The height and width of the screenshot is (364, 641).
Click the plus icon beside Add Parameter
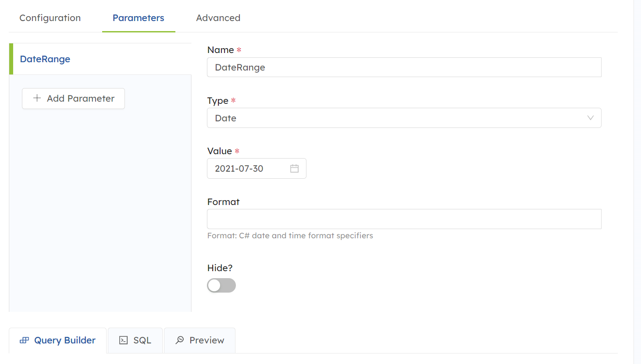pos(37,98)
